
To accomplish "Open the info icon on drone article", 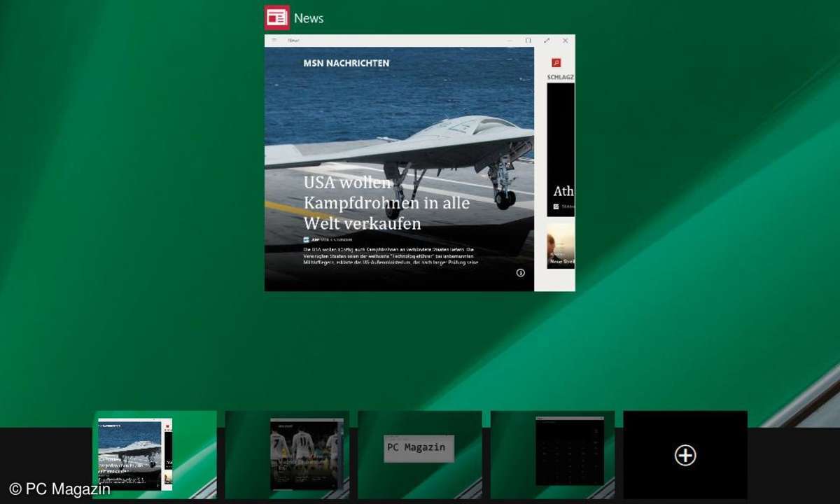I will tap(521, 273).
